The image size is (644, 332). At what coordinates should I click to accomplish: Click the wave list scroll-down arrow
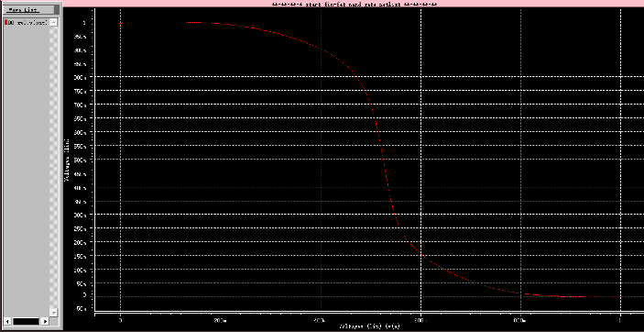pyautogui.click(x=54, y=312)
